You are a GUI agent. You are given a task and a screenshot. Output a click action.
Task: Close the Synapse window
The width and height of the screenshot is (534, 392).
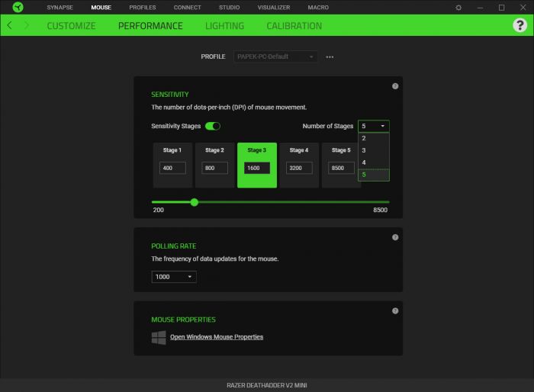[x=523, y=8]
